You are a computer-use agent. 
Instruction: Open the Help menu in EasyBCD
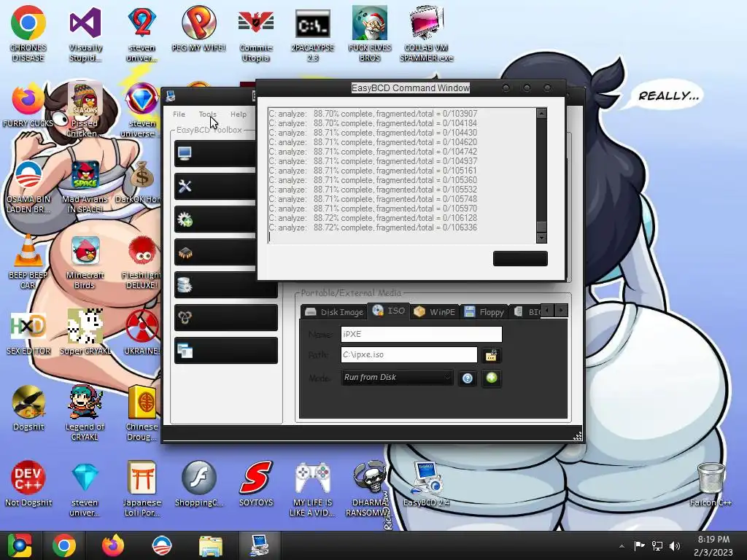(239, 114)
